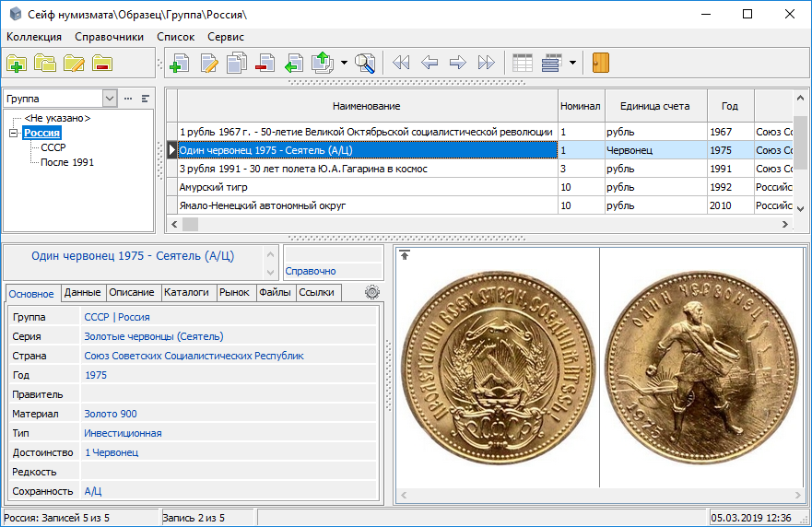Click the delete record icon

(x=265, y=63)
